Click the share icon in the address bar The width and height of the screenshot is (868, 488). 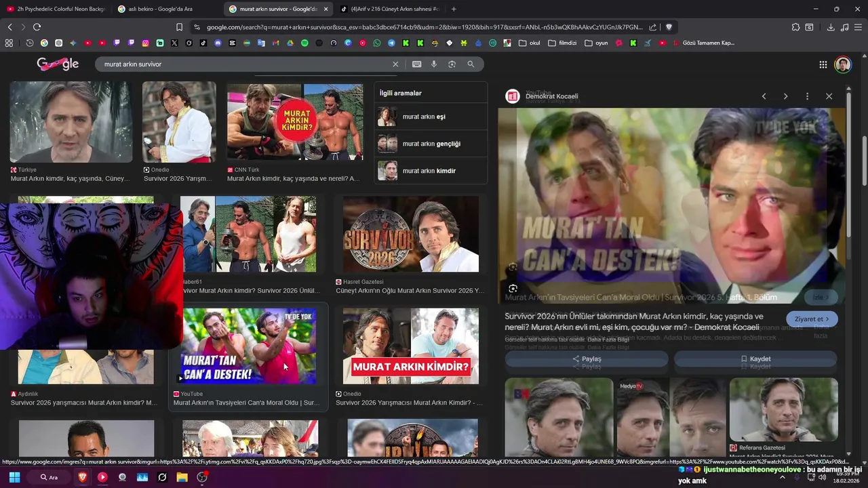pos(652,27)
